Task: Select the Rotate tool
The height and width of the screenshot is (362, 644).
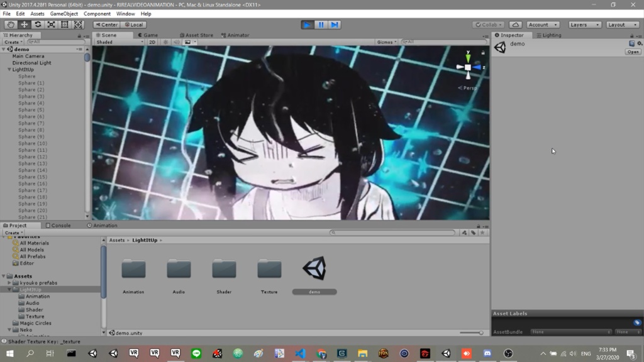Action: [x=38, y=25]
